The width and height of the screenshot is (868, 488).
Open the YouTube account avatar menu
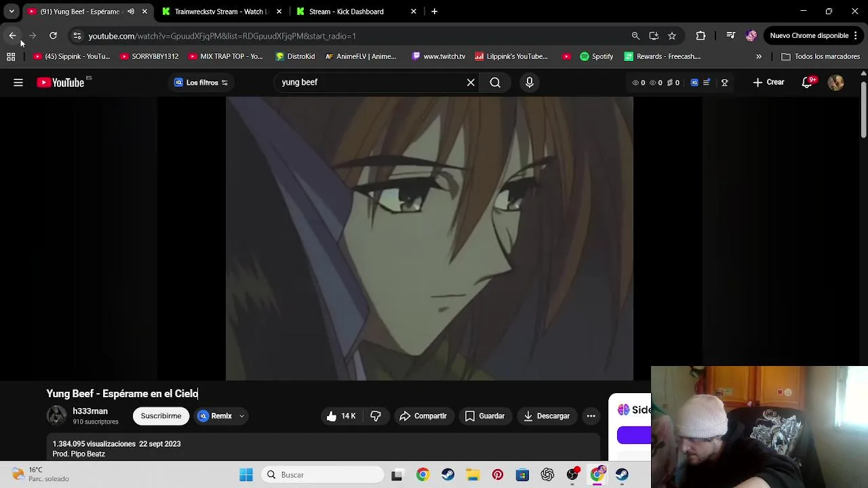pos(835,83)
